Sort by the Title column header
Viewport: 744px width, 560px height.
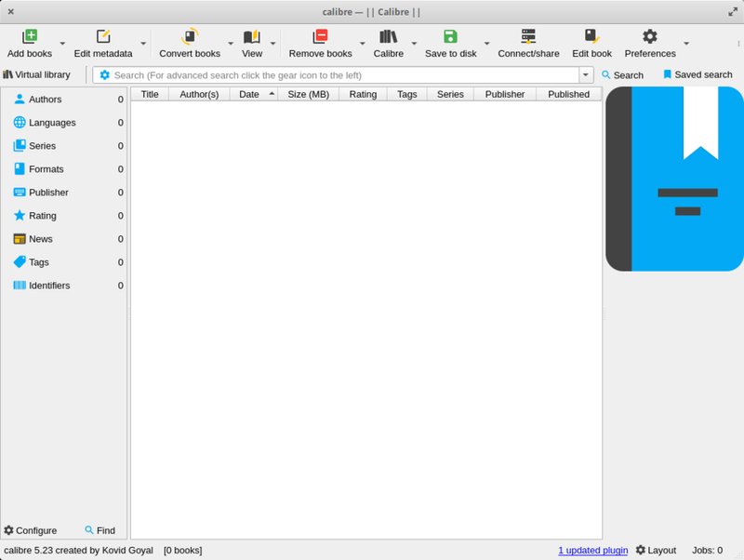pos(150,94)
